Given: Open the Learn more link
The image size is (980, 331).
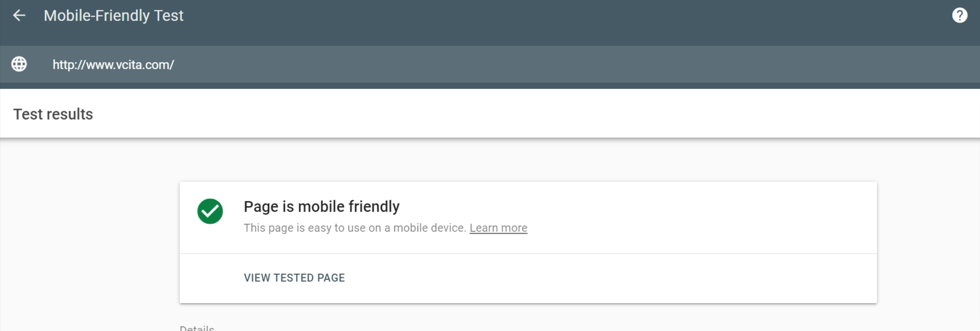Looking at the screenshot, I should tap(498, 228).
